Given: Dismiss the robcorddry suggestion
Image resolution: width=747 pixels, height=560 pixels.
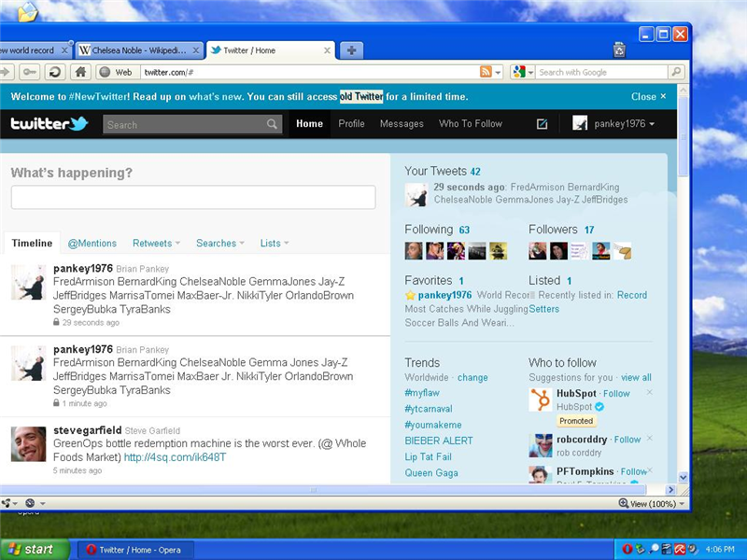Looking at the screenshot, I should pos(649,438).
